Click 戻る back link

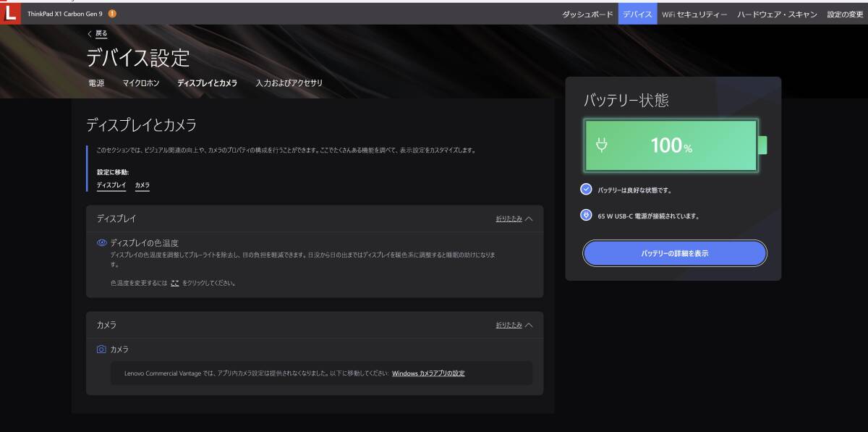[x=101, y=33]
